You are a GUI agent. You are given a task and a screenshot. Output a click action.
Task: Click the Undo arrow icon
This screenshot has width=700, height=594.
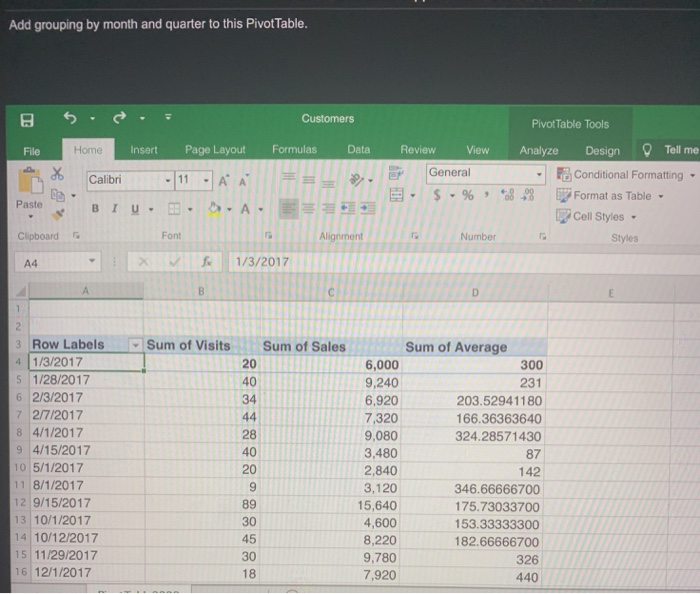[x=70, y=118]
